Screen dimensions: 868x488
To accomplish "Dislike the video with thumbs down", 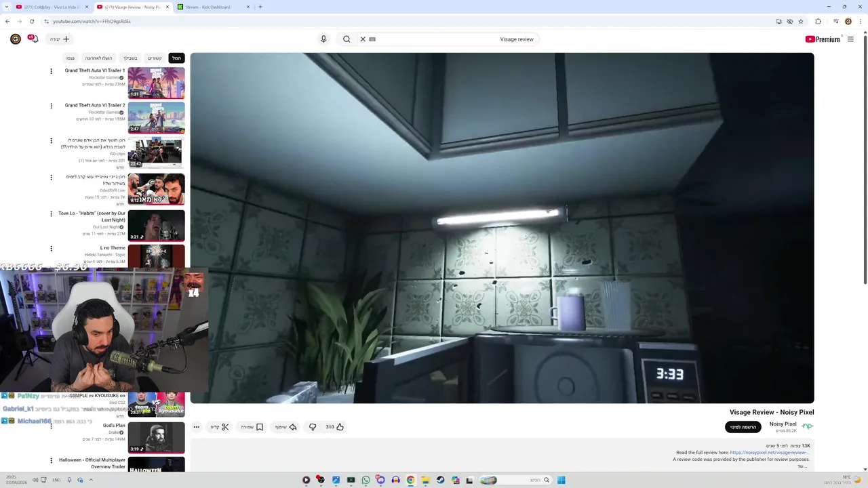I will [x=313, y=427].
